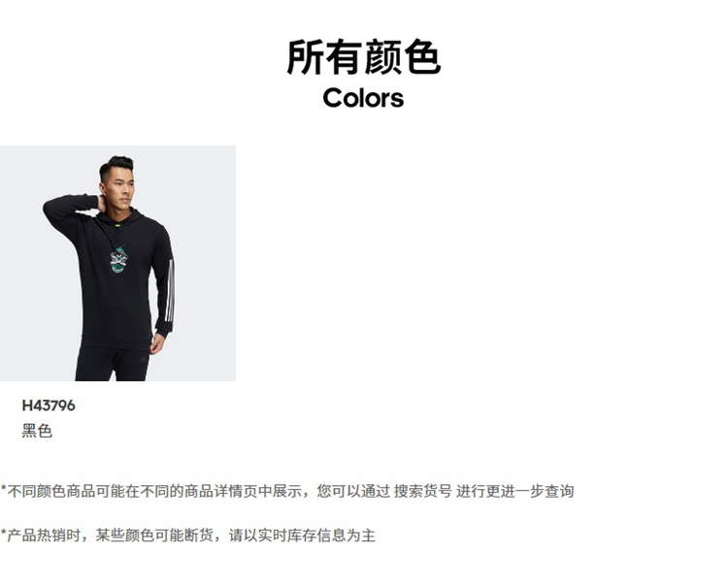
Task: Open the black hoodie product thumbnail
Action: tap(117, 263)
